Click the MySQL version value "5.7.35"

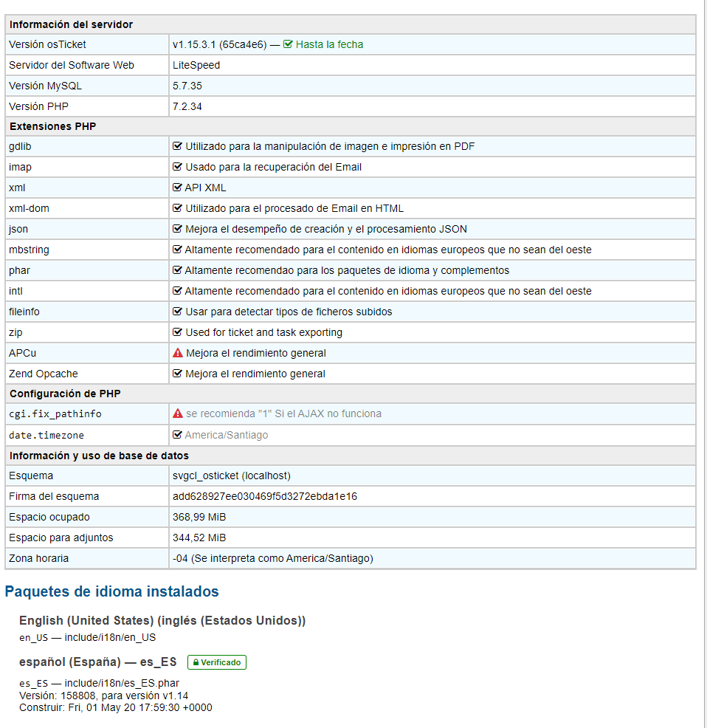point(187,86)
